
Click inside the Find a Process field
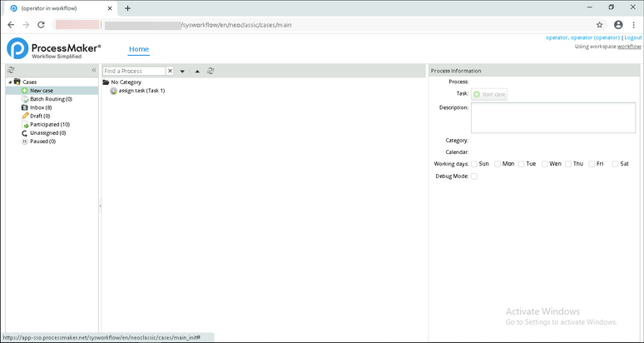pos(134,72)
